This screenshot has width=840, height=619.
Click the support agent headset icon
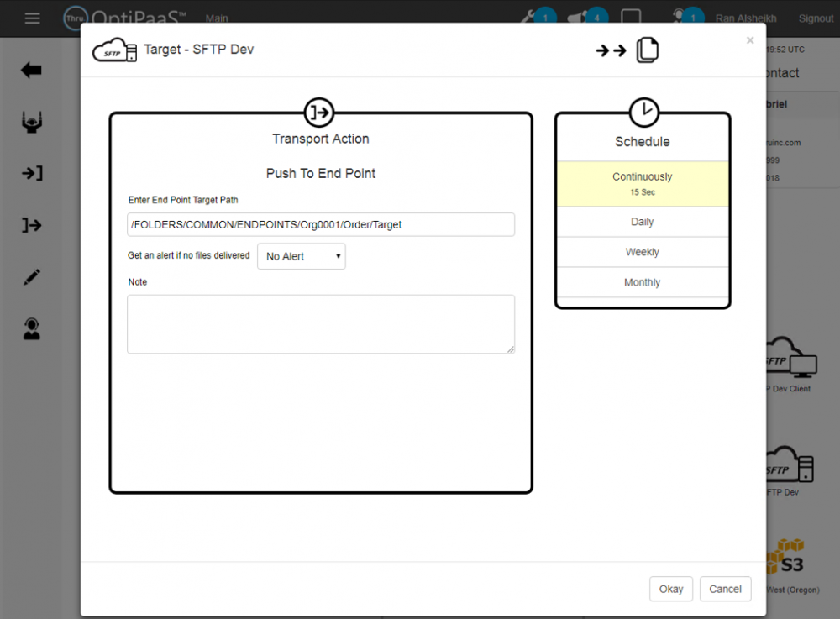[32, 328]
